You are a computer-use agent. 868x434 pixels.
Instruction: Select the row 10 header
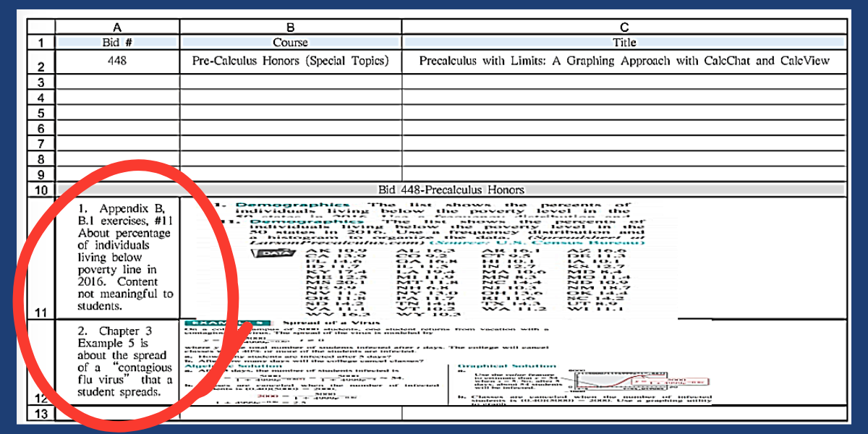[x=41, y=190]
